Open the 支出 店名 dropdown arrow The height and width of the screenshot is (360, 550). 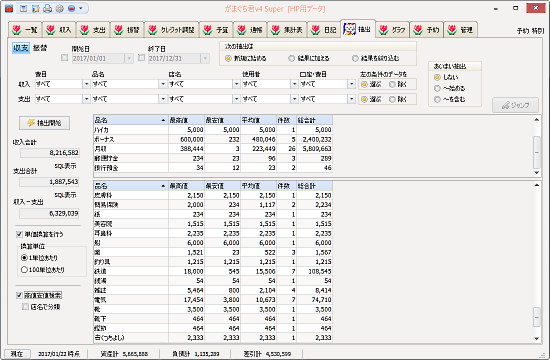[x=236, y=99]
